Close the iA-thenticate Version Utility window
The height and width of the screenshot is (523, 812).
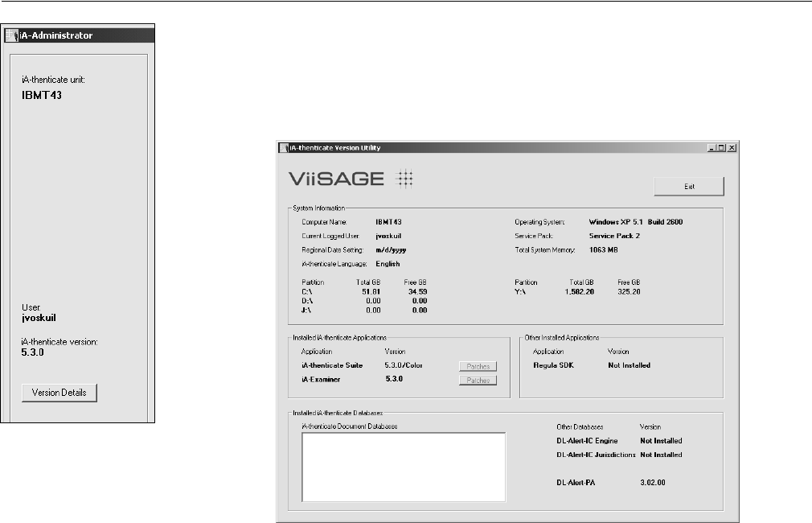(732, 148)
